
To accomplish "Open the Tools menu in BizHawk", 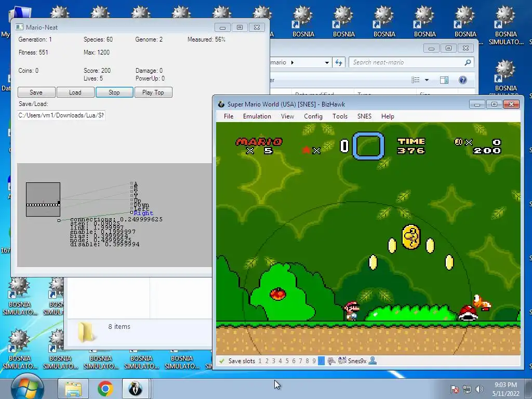I will [x=340, y=116].
